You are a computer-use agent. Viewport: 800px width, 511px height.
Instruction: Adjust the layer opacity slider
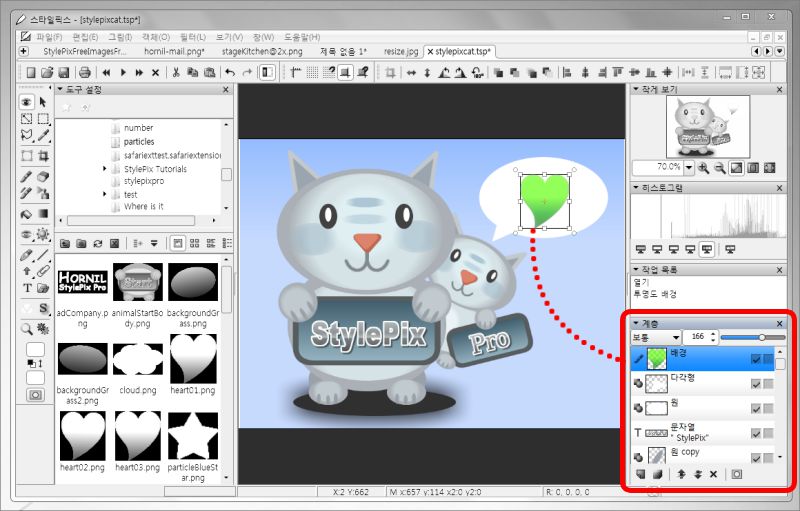[x=753, y=337]
